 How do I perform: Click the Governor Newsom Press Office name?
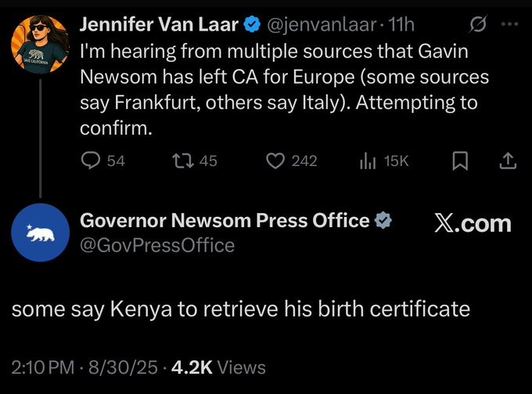click(225, 220)
